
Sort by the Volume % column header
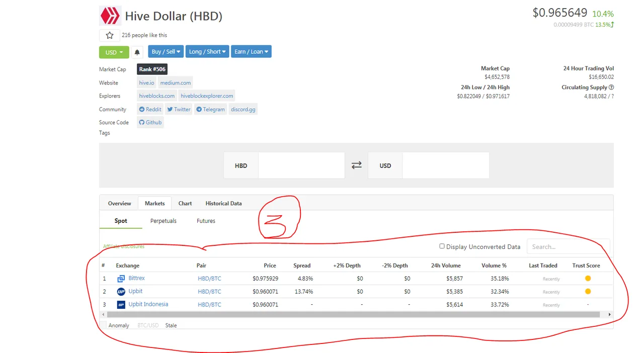(x=494, y=266)
